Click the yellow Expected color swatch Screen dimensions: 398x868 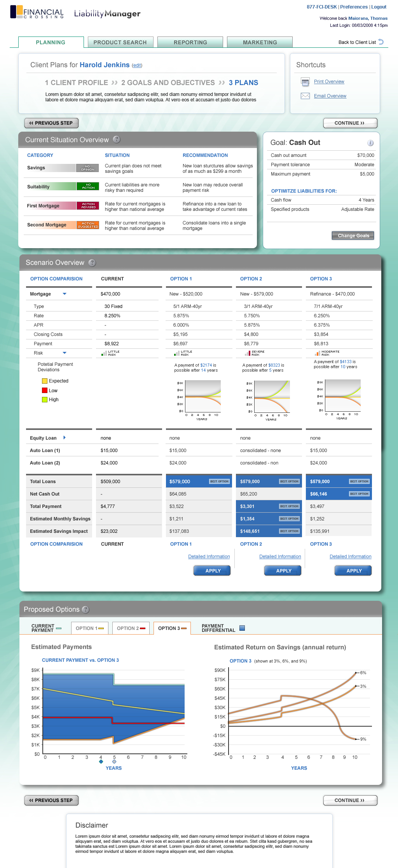(x=45, y=381)
